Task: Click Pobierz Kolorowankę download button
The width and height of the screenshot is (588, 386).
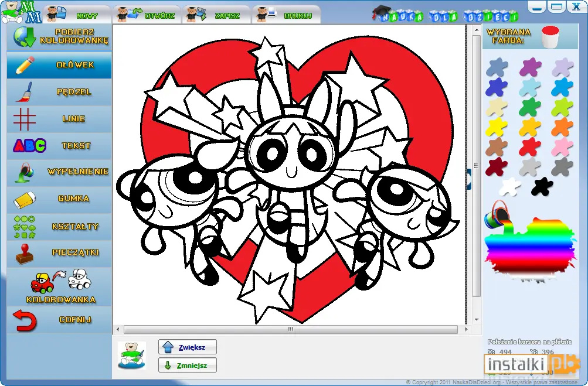Action: coord(59,37)
